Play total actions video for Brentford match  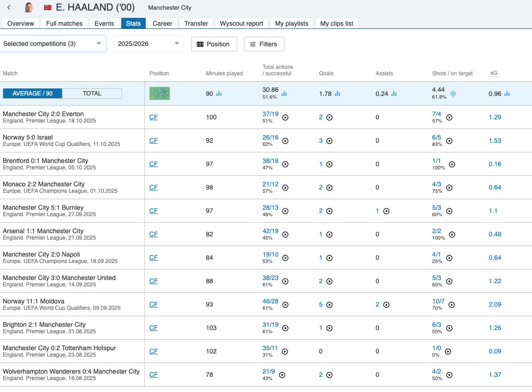(285, 164)
